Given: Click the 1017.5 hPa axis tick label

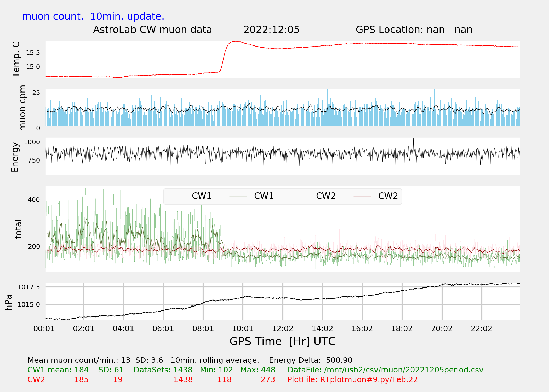Looking at the screenshot, I should pyautogui.click(x=29, y=287).
